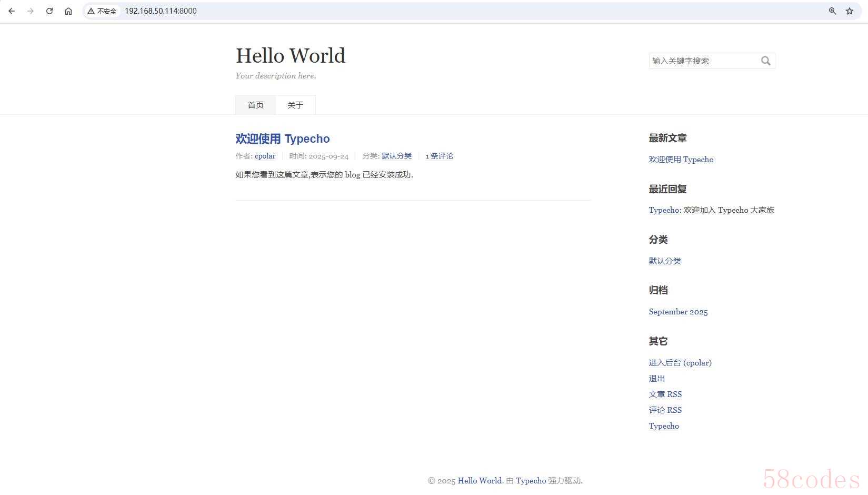Go to browser home icon
The width and height of the screenshot is (868, 495).
click(68, 11)
